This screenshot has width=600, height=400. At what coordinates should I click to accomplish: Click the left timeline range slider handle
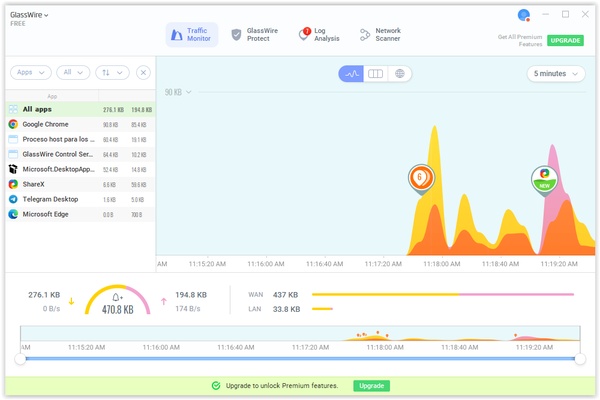[20, 358]
